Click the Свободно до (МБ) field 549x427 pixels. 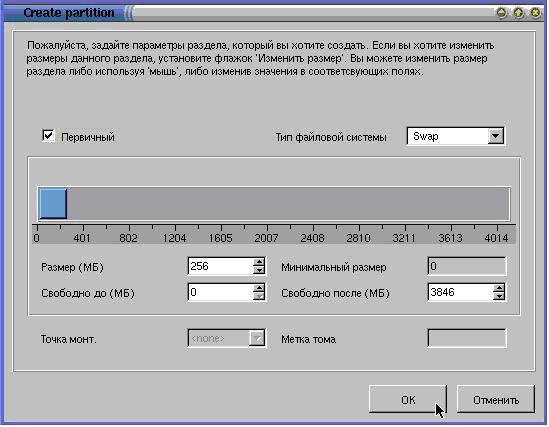[221, 292]
